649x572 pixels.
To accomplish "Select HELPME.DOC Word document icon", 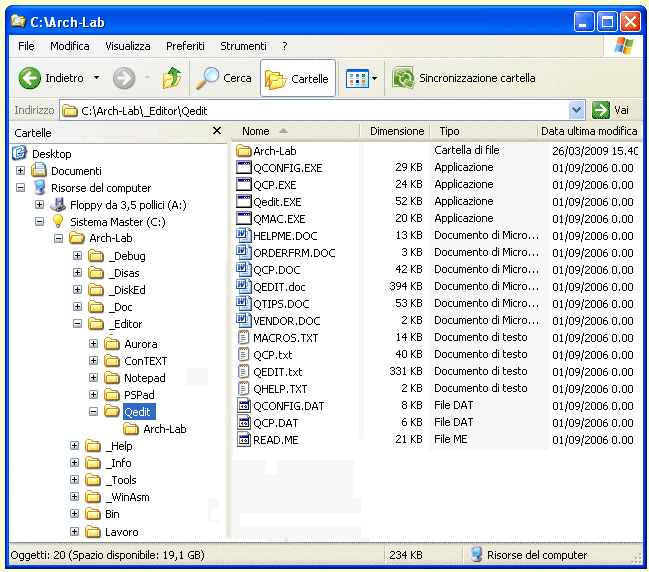I will pos(243,236).
